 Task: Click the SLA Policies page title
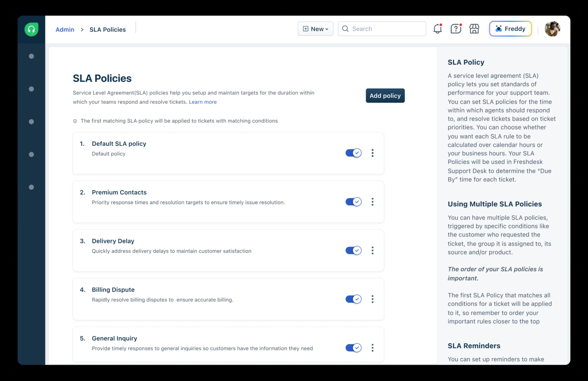point(102,78)
